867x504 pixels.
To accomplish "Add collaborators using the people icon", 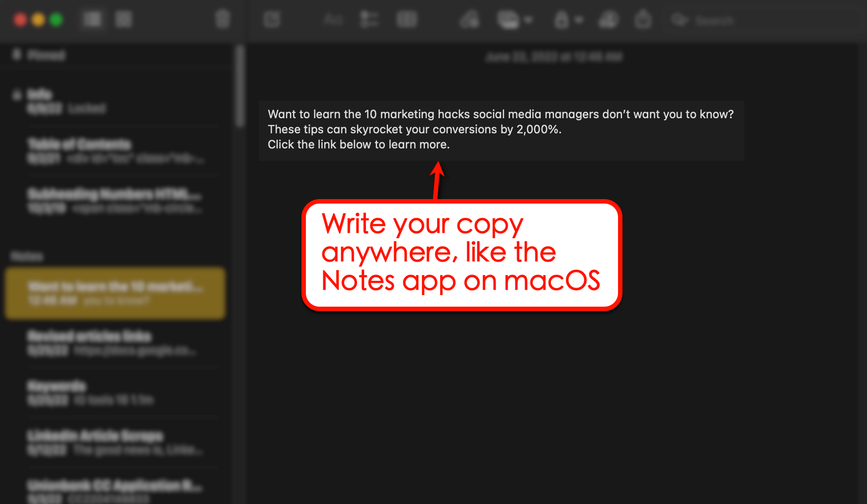I will [x=608, y=20].
